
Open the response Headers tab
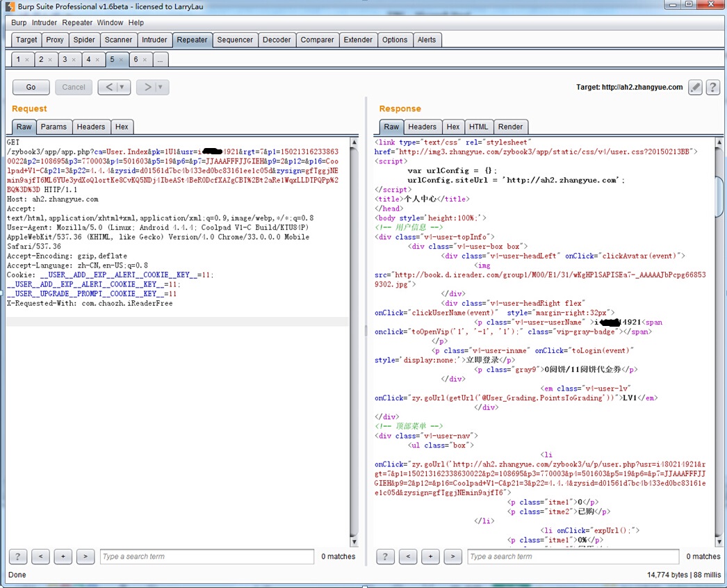(x=423, y=126)
